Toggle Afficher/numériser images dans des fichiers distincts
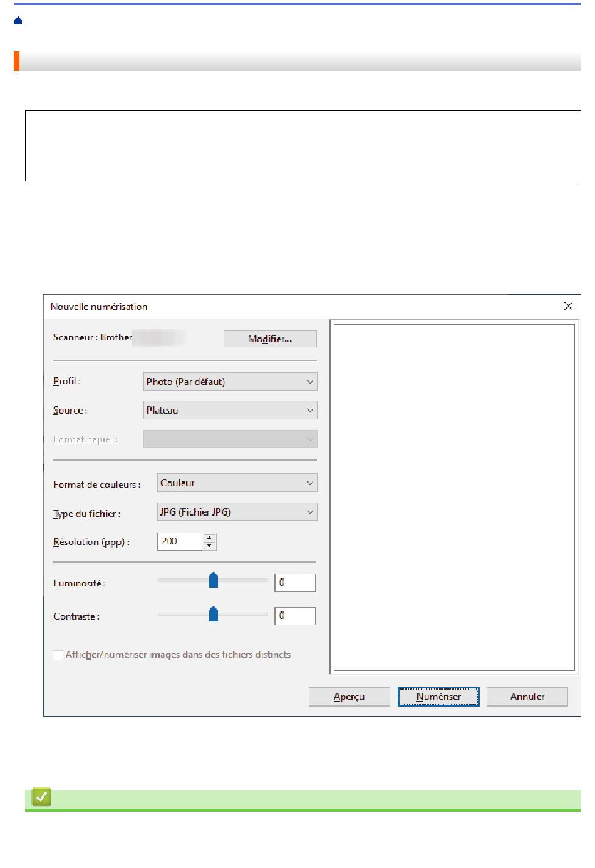 (58, 655)
